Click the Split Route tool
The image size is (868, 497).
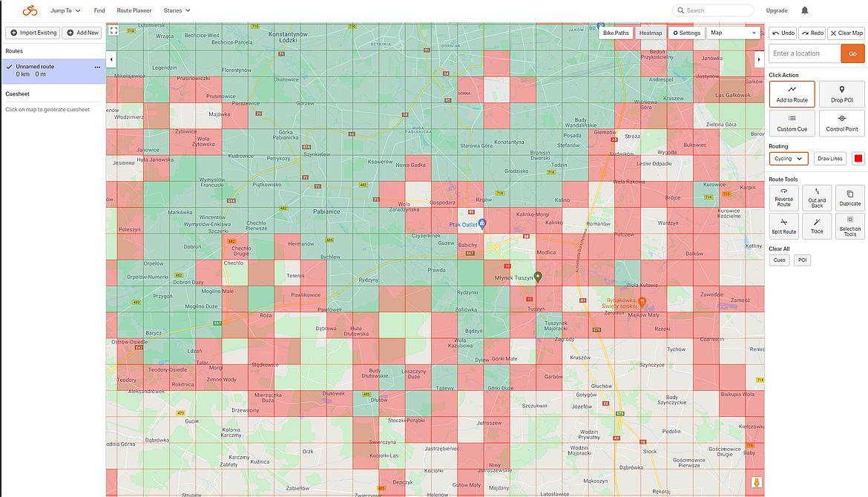[x=783, y=226]
